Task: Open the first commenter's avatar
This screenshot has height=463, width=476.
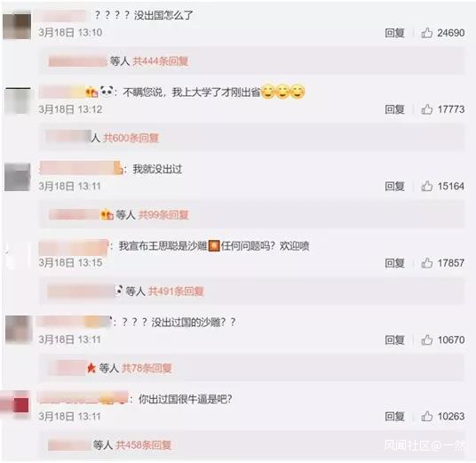Action: click(17, 26)
